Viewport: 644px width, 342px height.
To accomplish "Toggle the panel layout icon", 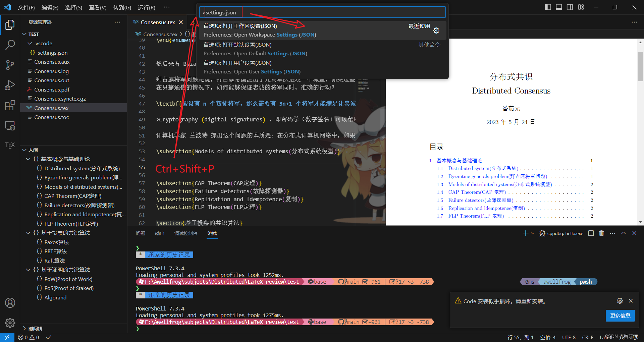I will click(559, 7).
